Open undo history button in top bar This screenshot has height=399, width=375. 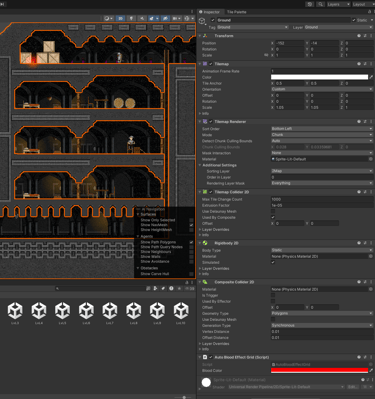(310, 4)
